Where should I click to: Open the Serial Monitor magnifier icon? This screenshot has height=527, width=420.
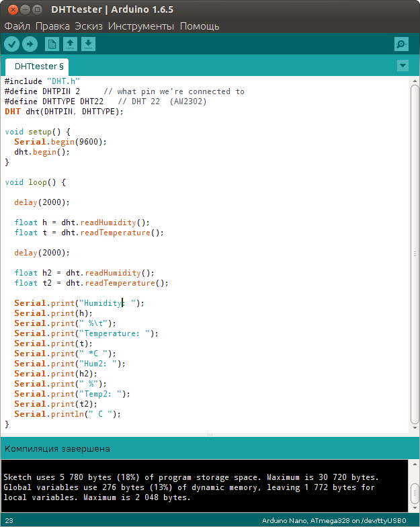pos(401,44)
